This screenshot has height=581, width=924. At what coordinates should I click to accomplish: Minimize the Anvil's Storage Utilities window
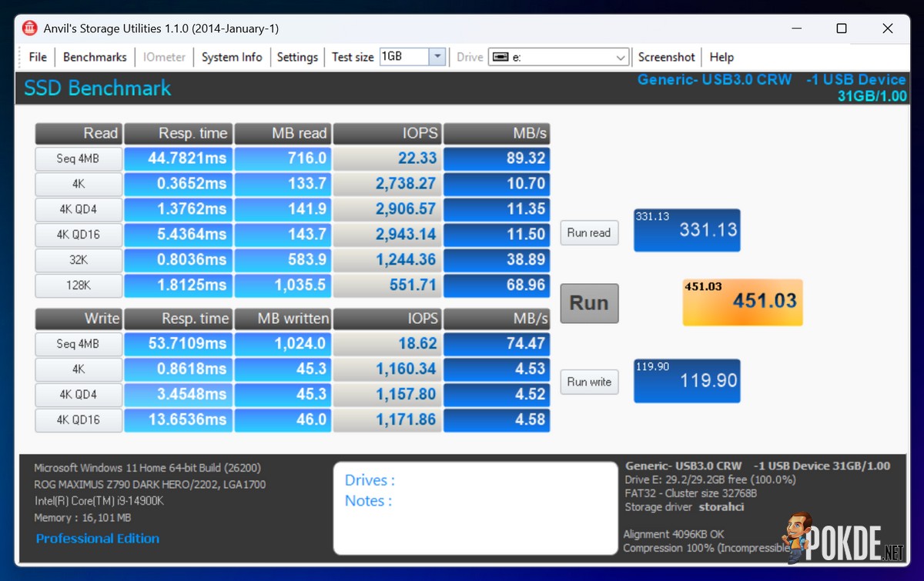point(795,28)
